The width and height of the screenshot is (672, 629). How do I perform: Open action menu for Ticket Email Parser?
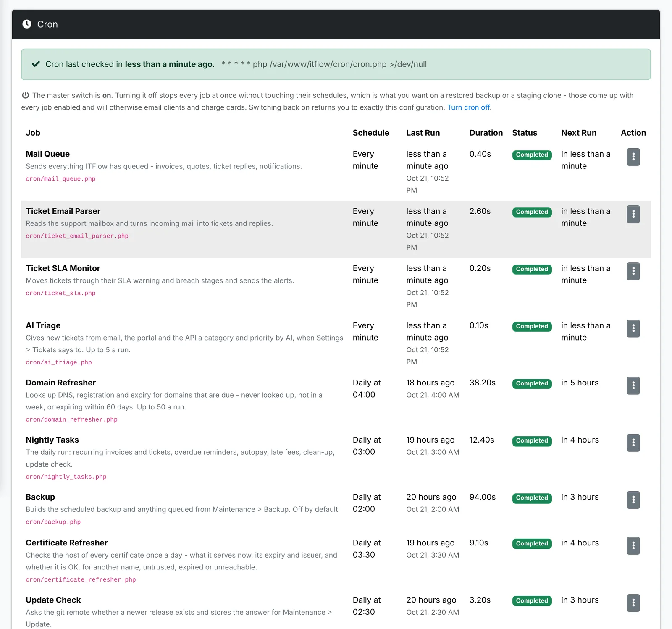coord(633,214)
